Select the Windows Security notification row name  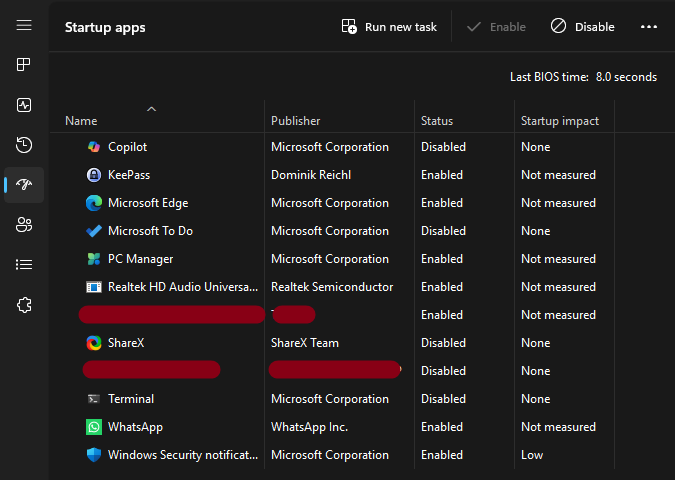[183, 455]
